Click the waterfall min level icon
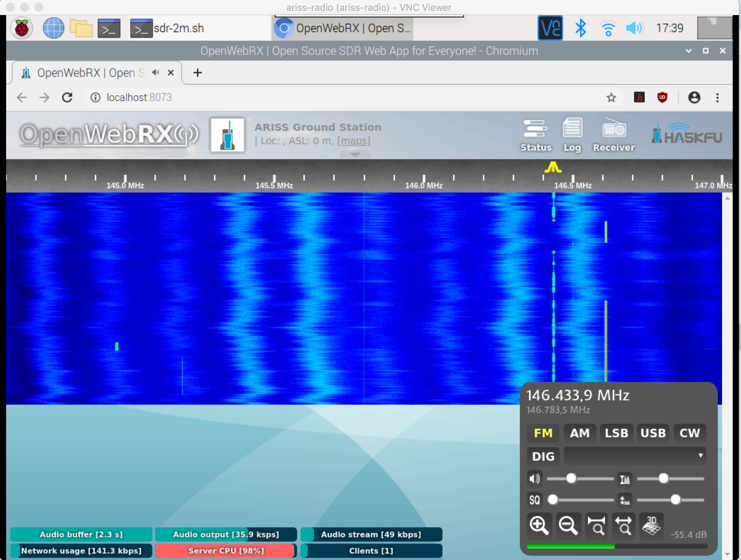Viewport: 741px width, 560px height. pyautogui.click(x=624, y=500)
